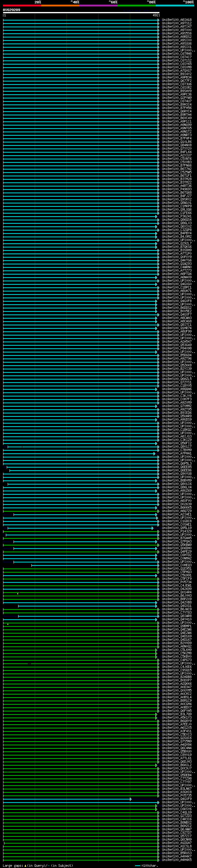Select the UniRef100_A6NA09 label
The width and height of the screenshot is (197, 868).
click(x=177, y=277)
